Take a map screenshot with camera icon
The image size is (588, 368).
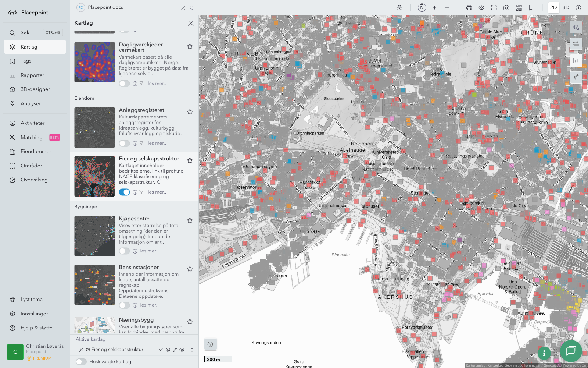(x=506, y=8)
